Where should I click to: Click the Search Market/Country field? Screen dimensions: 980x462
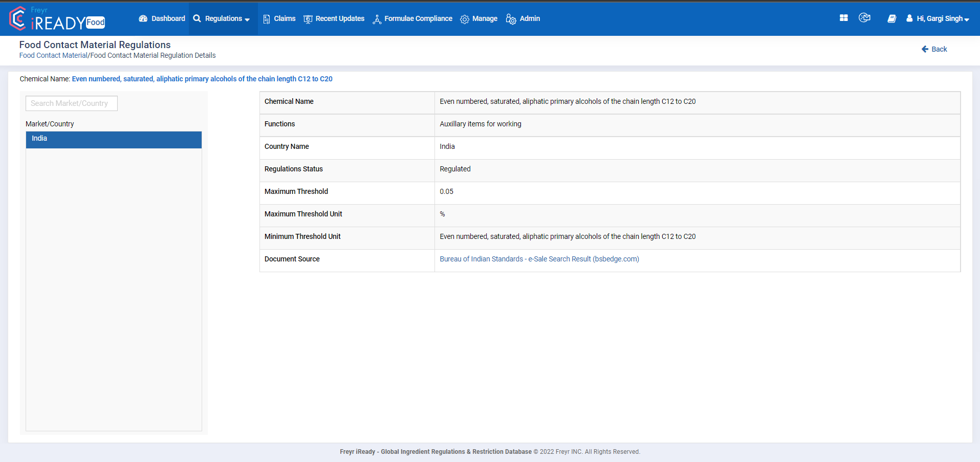click(71, 103)
